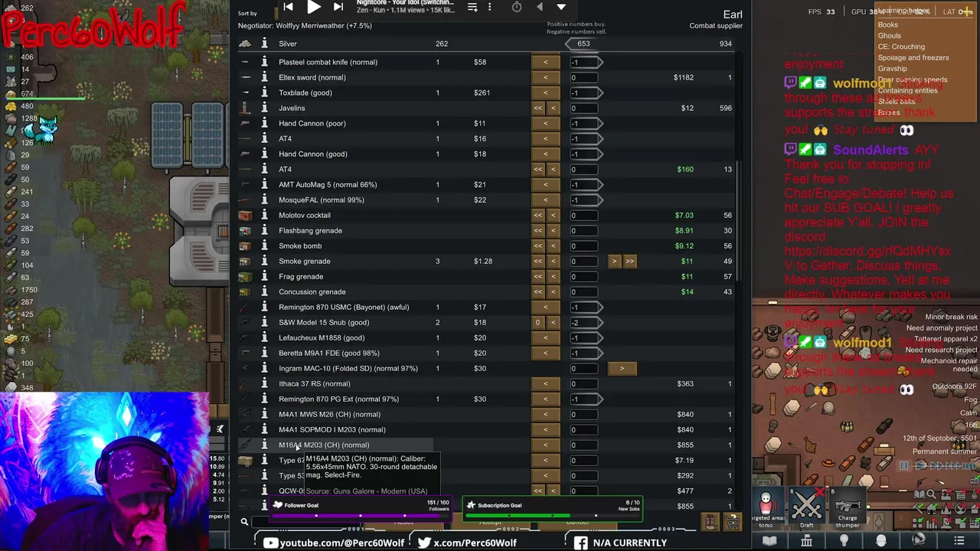Click the magnifying glass search icon
The image size is (980, 551).
click(x=244, y=522)
